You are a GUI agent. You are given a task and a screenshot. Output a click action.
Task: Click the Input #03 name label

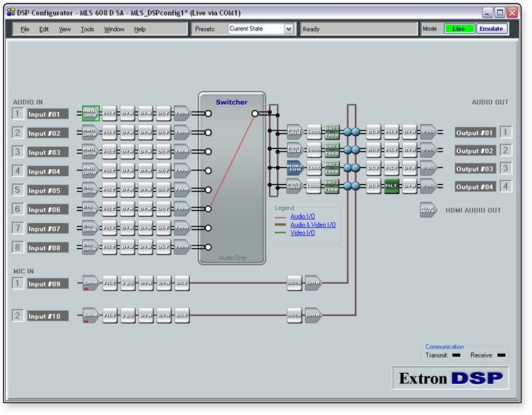(x=48, y=152)
